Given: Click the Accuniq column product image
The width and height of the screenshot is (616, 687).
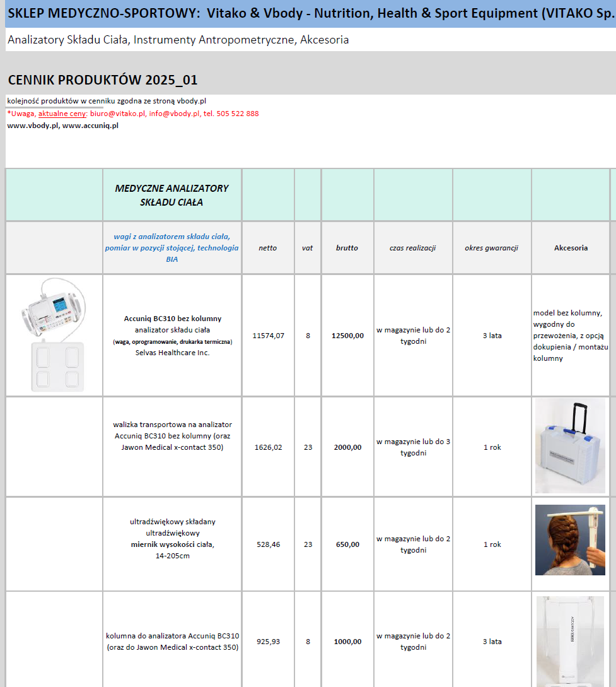Looking at the screenshot, I should 570,641.
